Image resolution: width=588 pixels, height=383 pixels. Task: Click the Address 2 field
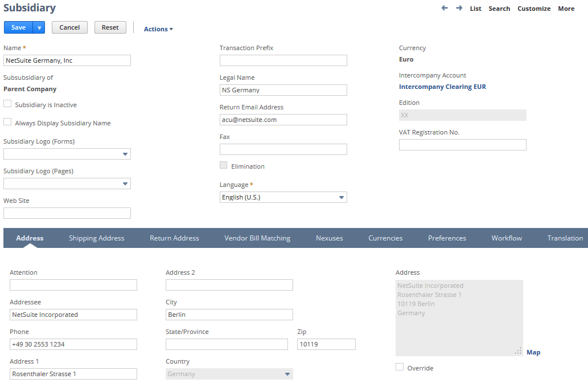[229, 285]
